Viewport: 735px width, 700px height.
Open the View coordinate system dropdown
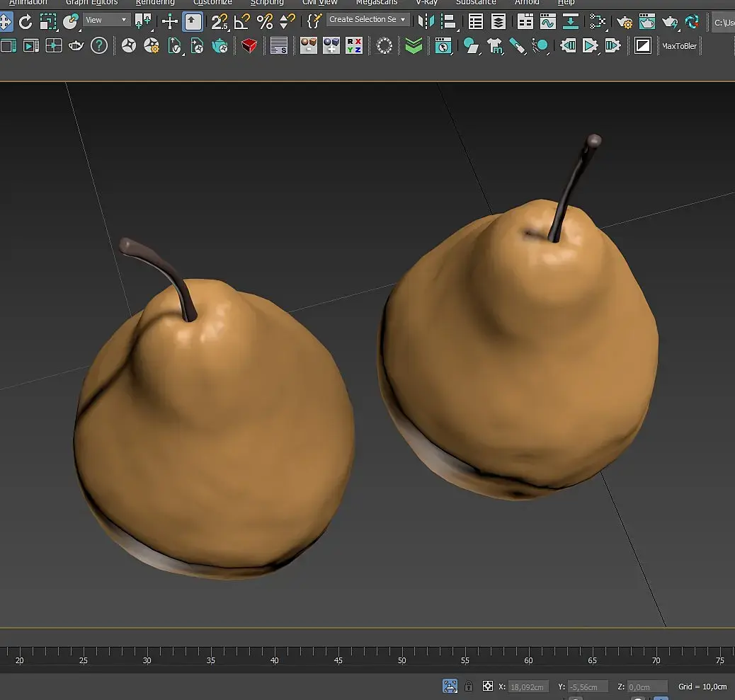[106, 20]
